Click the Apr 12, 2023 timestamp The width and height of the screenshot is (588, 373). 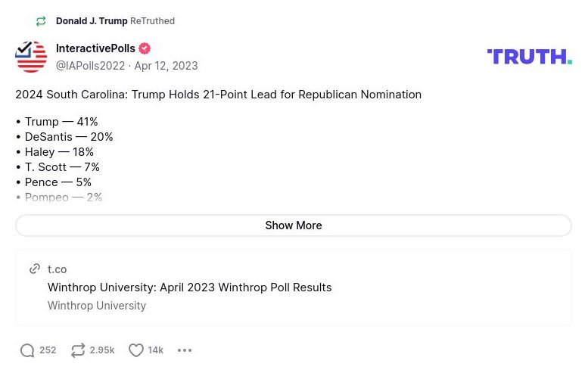(166, 66)
